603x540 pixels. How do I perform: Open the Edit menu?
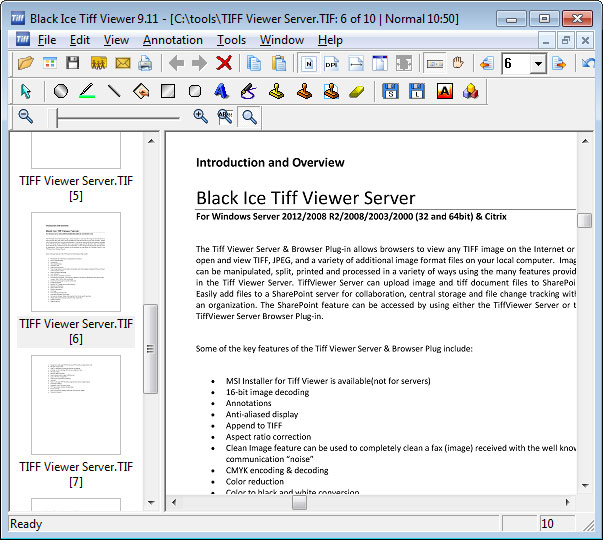point(80,40)
